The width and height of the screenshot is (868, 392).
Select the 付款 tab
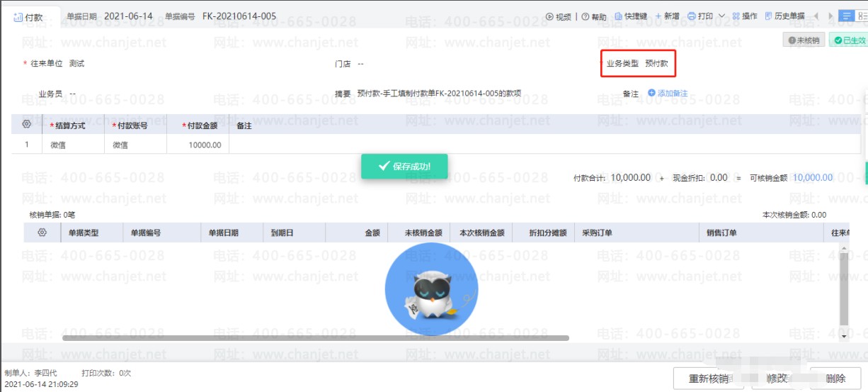pyautogui.click(x=29, y=18)
